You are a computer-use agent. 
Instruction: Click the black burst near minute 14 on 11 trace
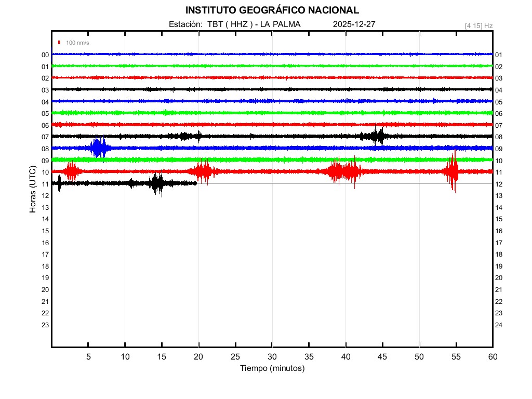pyautogui.click(x=156, y=183)
